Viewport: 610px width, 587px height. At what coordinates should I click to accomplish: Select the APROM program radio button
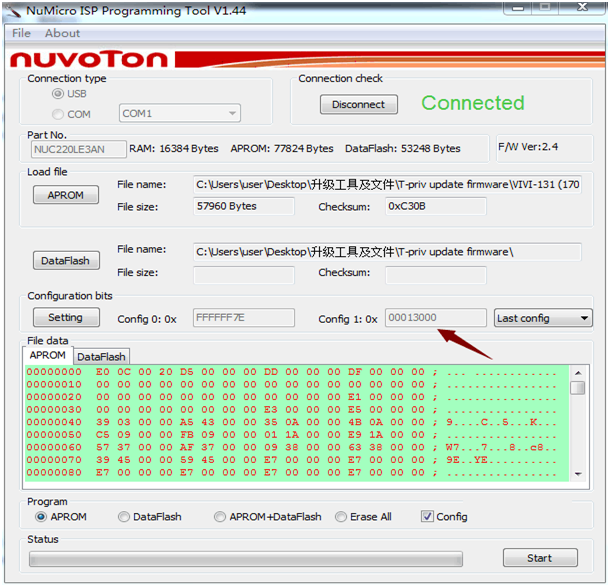click(41, 517)
